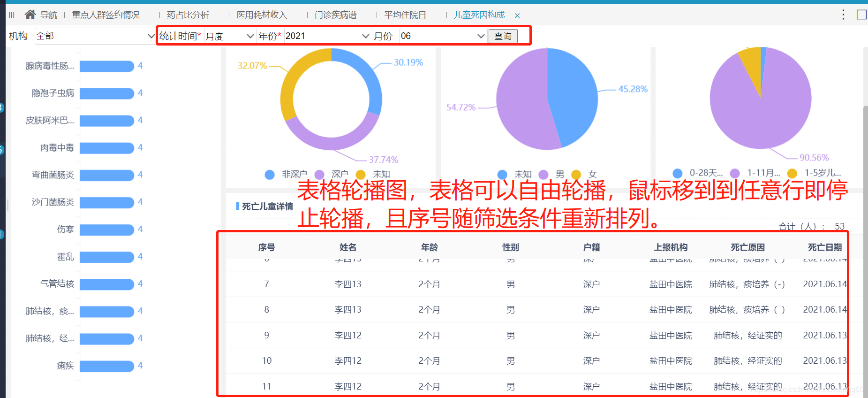Switch to the 药占比分析 tab

(x=188, y=15)
